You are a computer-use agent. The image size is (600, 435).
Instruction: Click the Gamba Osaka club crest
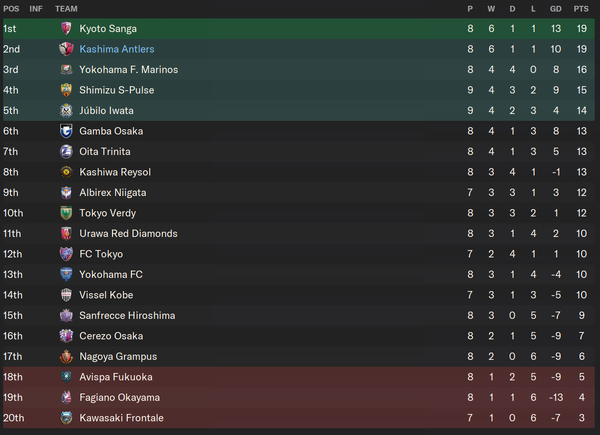66,131
